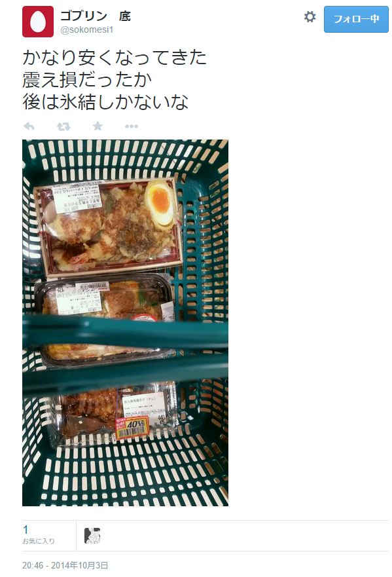View the 1 お気に入り favorites count

tap(38, 535)
